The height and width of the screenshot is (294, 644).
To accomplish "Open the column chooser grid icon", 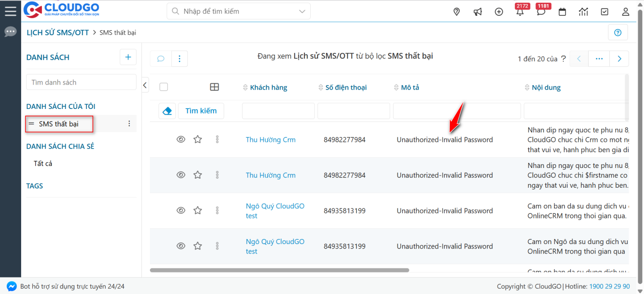I will point(214,86).
